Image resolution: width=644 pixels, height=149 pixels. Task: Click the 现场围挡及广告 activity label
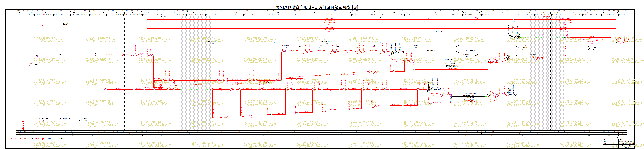(44, 119)
